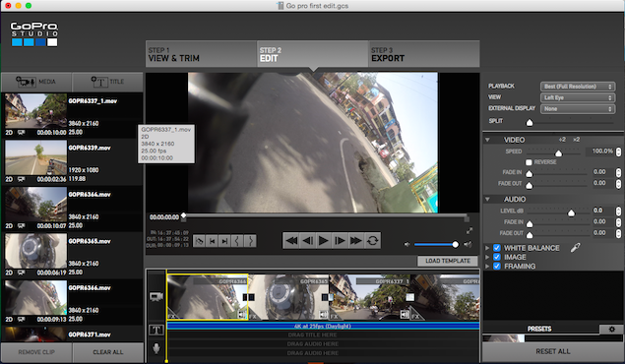
Task: Click the audio track microphone icon
Action: coord(156,348)
